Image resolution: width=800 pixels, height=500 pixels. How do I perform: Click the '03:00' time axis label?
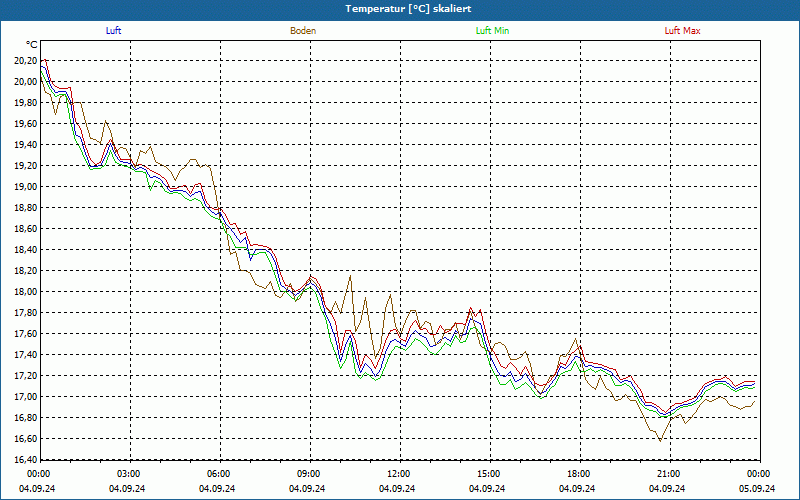tap(128, 474)
